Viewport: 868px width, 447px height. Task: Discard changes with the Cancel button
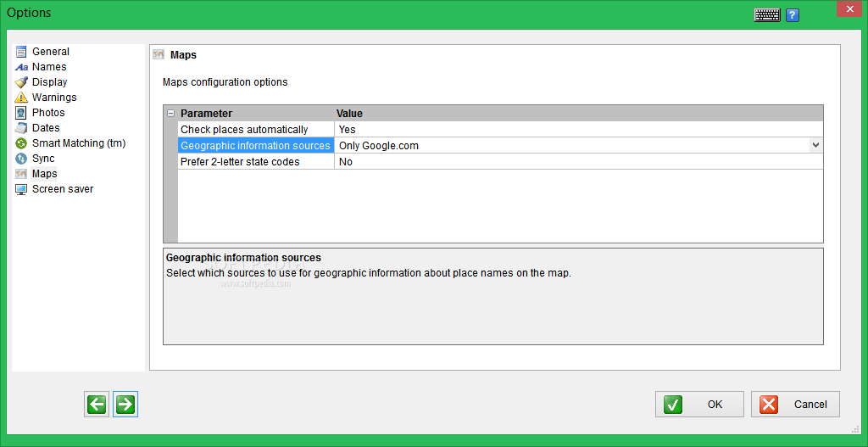point(795,405)
